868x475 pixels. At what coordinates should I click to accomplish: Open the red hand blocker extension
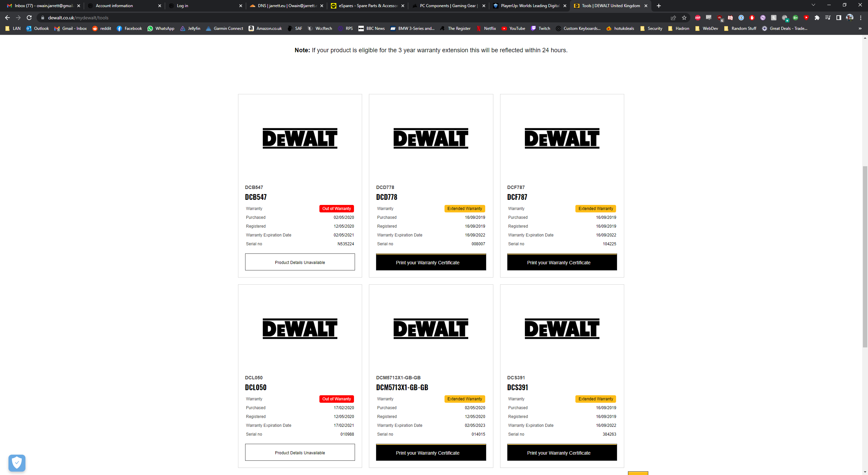click(752, 18)
